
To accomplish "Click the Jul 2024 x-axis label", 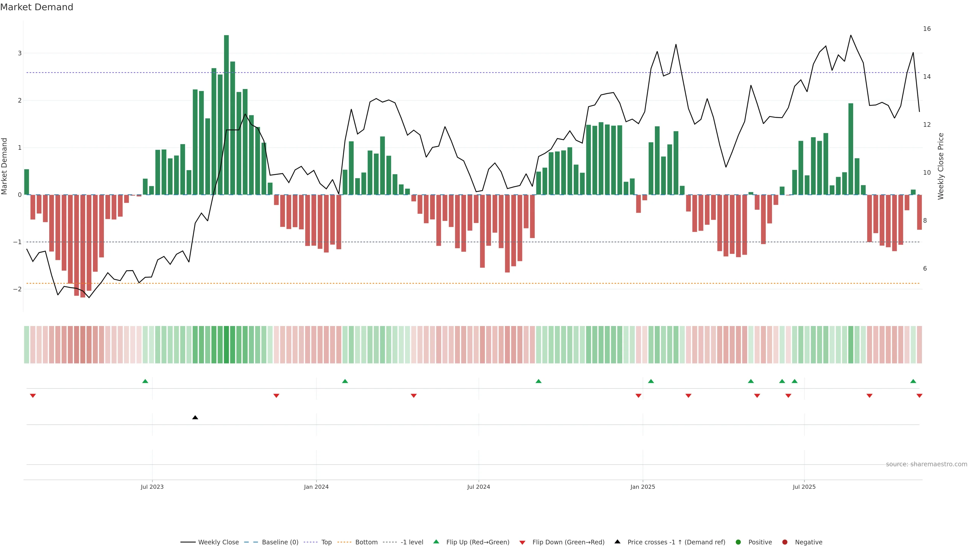I will [479, 487].
